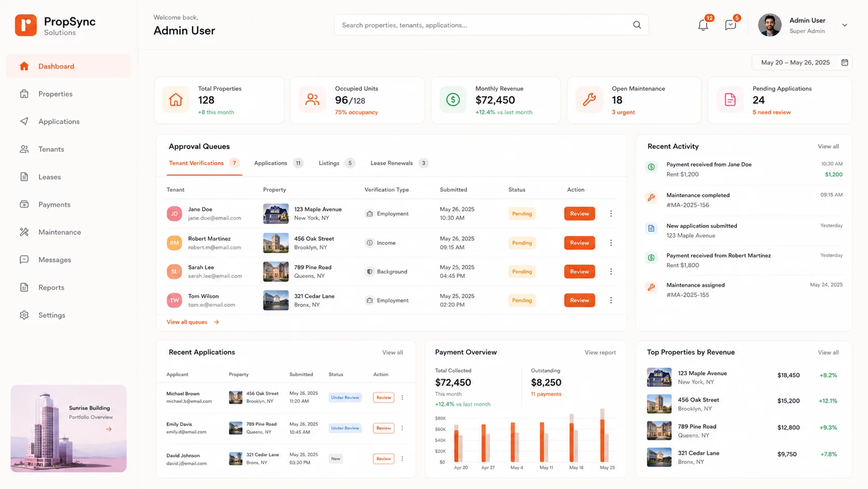Image resolution: width=868 pixels, height=489 pixels.
Task: Click "#MA-2025-156" maintenance reference
Action: click(688, 205)
